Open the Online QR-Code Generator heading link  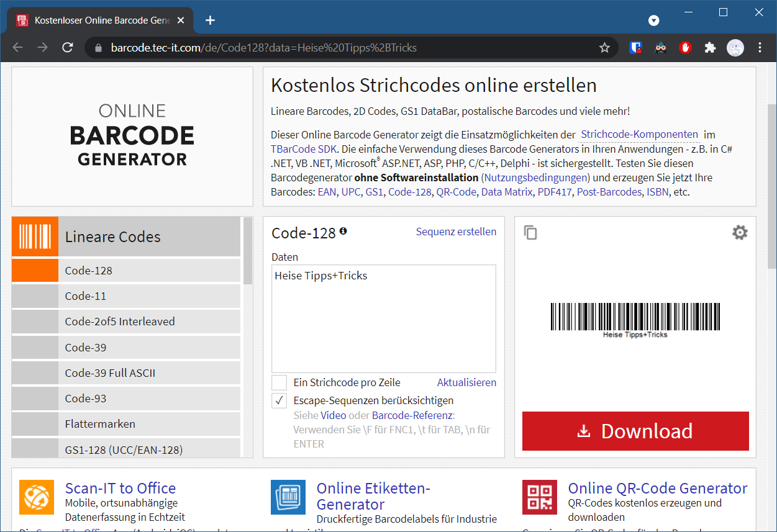click(658, 488)
